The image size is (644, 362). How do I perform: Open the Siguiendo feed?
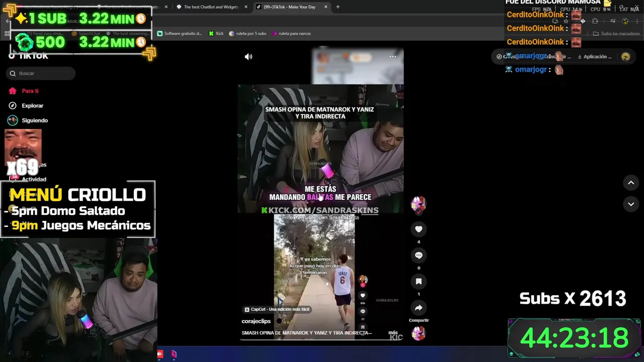coord(28,120)
